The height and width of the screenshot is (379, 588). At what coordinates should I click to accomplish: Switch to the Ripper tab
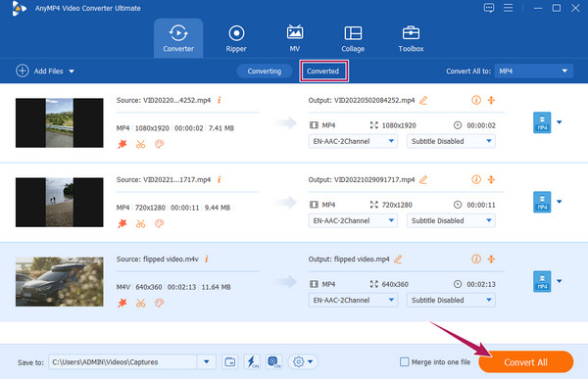pyautogui.click(x=236, y=38)
